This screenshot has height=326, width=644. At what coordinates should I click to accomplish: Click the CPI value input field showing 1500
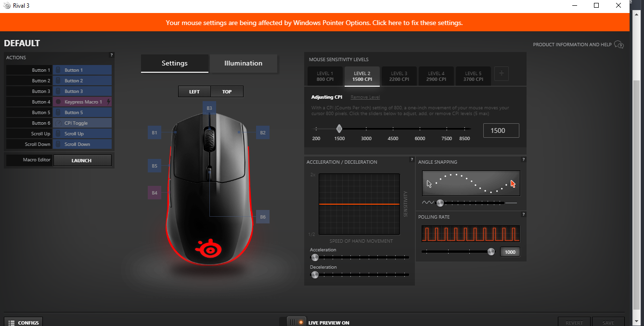point(501,130)
